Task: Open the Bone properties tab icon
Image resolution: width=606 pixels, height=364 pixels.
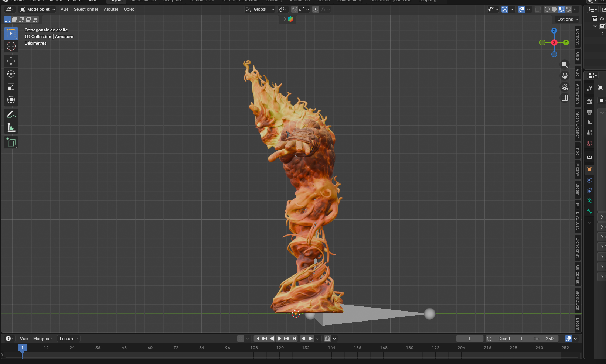Action: click(589, 211)
